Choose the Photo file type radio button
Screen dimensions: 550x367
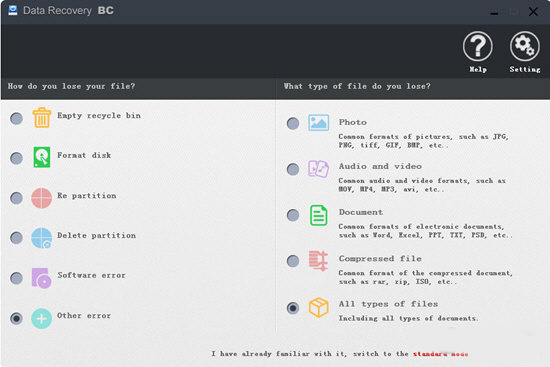point(293,124)
